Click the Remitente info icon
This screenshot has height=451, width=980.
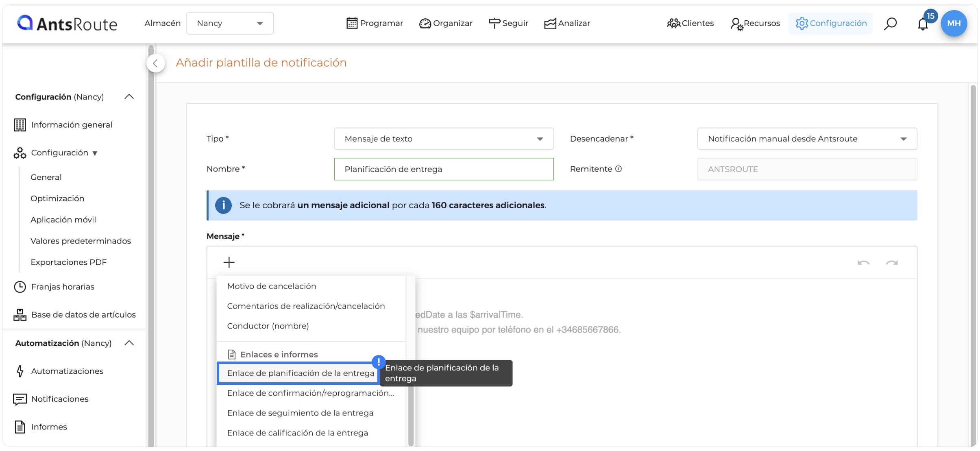tap(618, 169)
